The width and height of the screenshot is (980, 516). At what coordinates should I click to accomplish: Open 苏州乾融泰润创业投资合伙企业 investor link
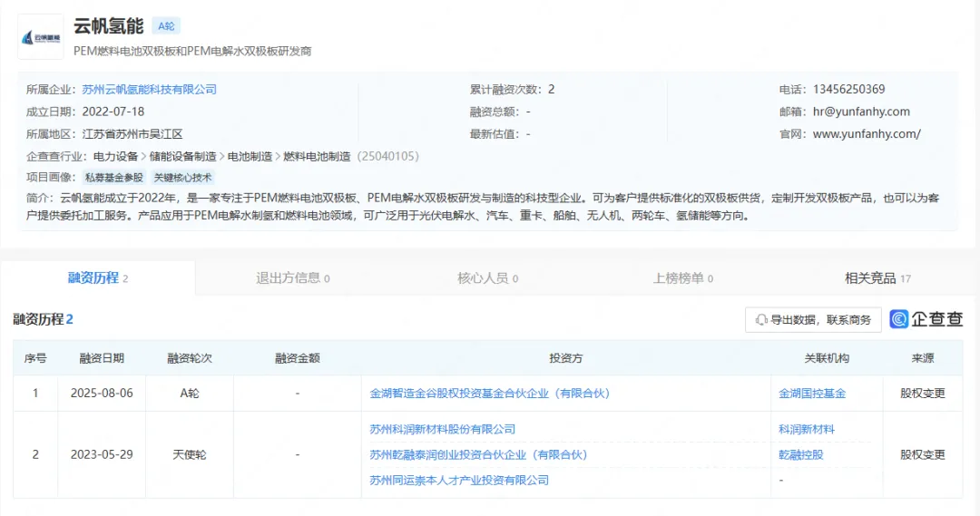point(479,454)
